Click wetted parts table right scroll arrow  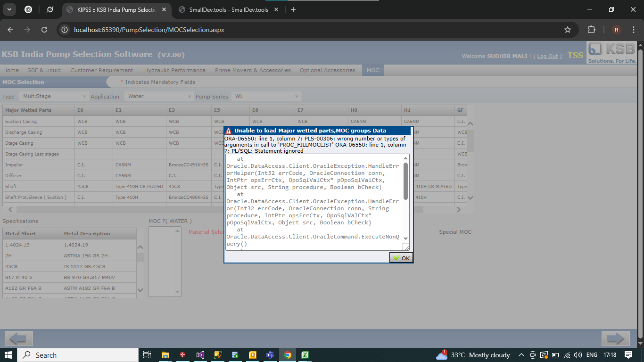click(x=459, y=209)
